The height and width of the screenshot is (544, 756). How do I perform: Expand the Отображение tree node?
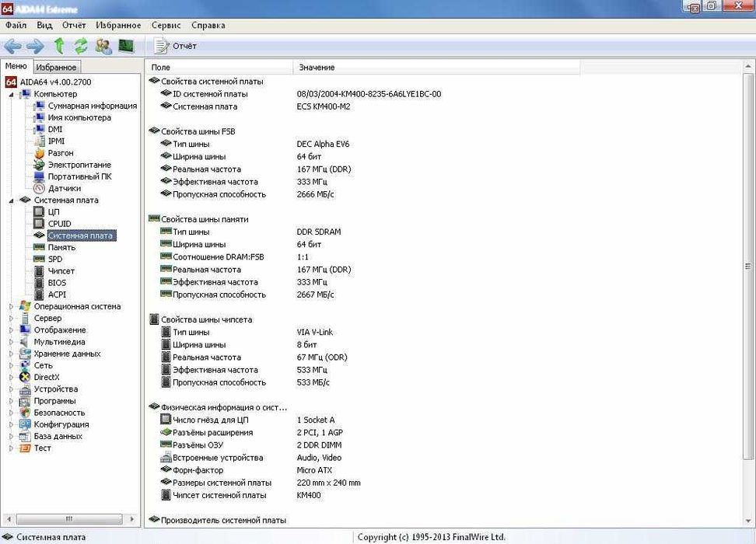pos(11,330)
